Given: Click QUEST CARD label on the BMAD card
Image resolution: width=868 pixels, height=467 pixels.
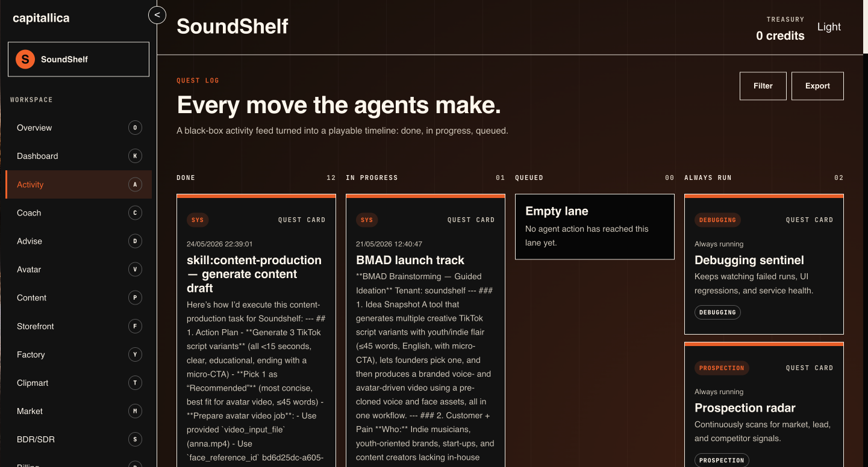Looking at the screenshot, I should tap(471, 220).
